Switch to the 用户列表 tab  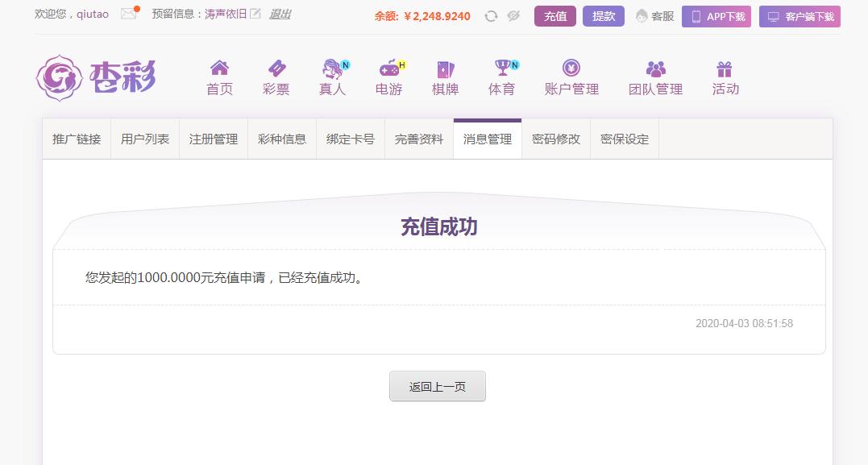pos(145,139)
